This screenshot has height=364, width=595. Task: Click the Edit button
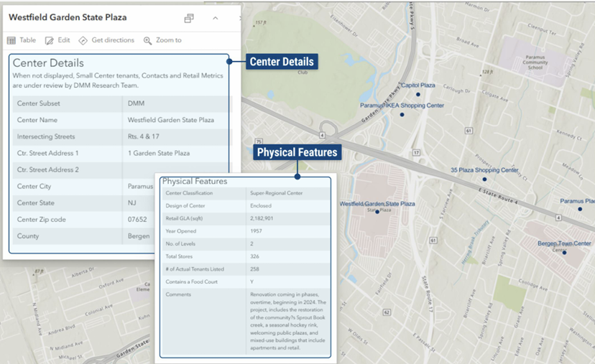57,40
